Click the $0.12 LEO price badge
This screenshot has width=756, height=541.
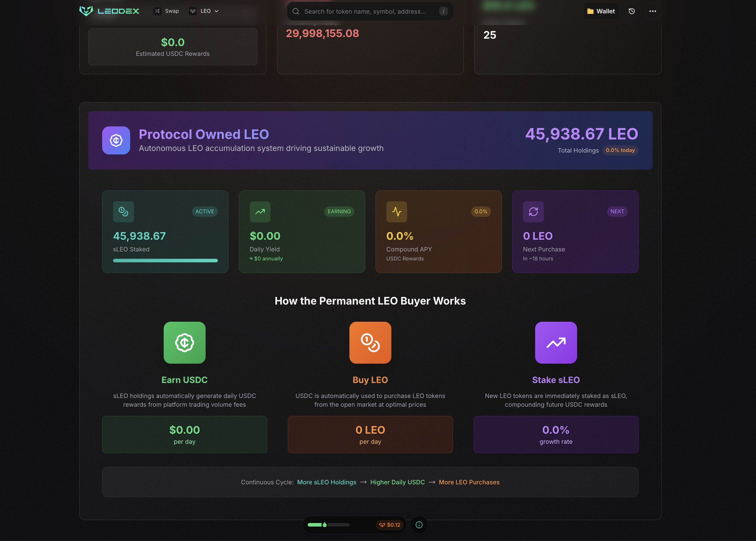click(390, 525)
